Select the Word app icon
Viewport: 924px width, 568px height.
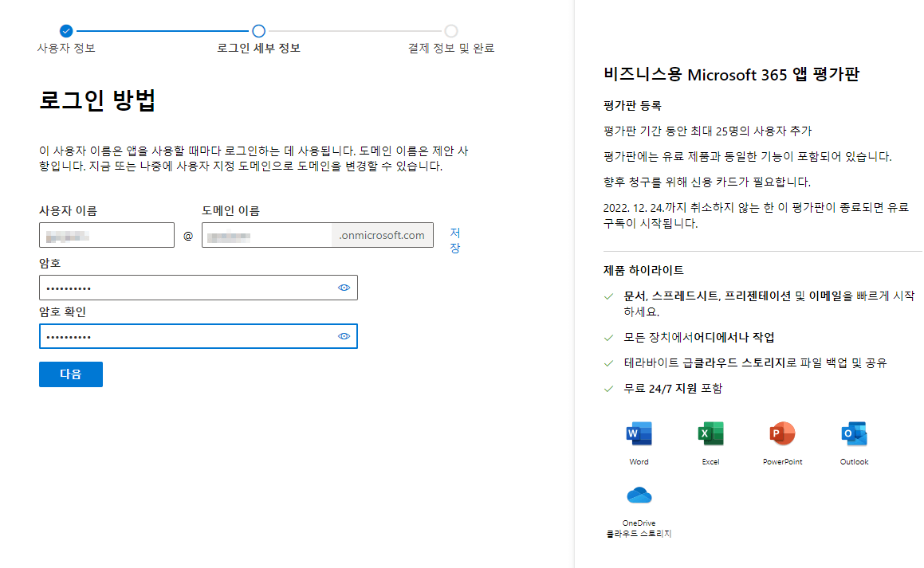tap(638, 434)
